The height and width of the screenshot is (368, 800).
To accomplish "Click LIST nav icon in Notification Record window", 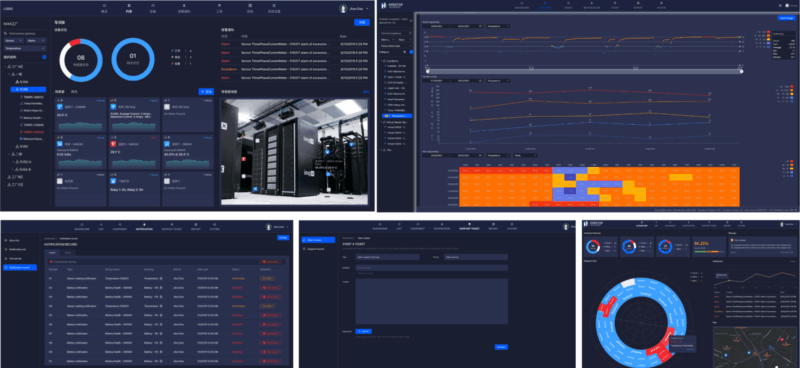I will [101, 224].
